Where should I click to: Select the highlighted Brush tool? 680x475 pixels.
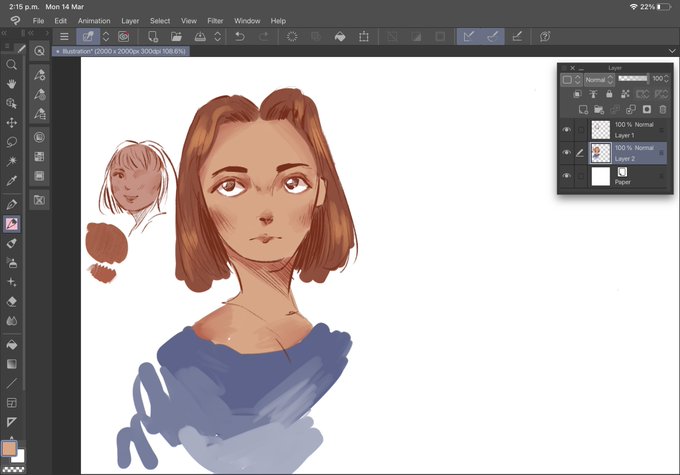pos(12,224)
